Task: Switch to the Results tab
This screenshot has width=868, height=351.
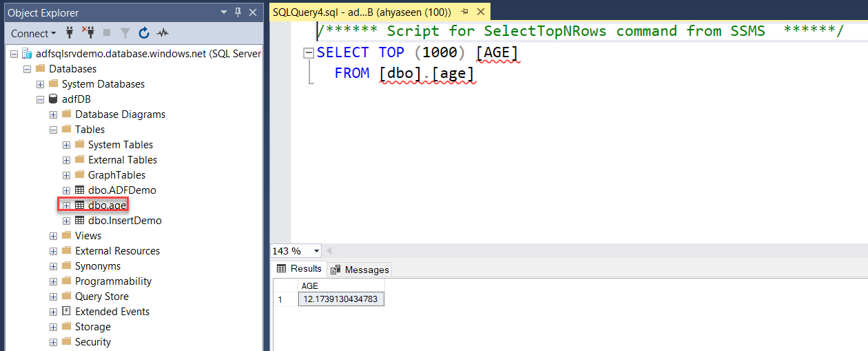Action: point(299,269)
